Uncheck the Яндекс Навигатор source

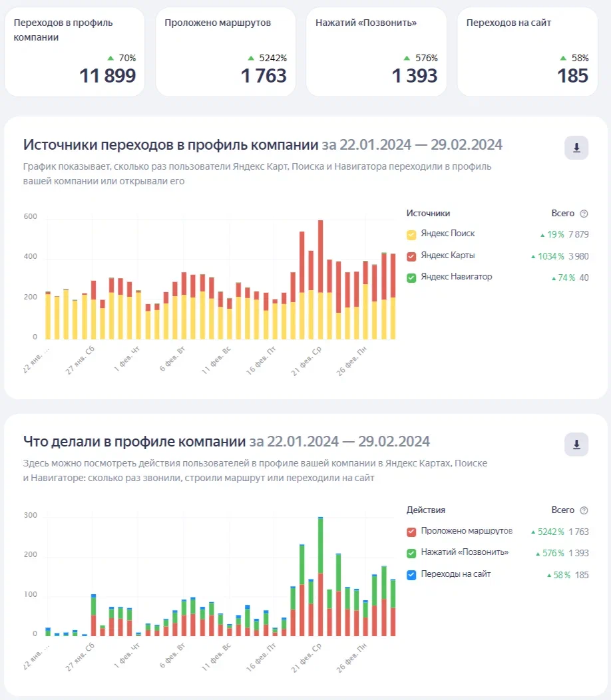point(411,277)
